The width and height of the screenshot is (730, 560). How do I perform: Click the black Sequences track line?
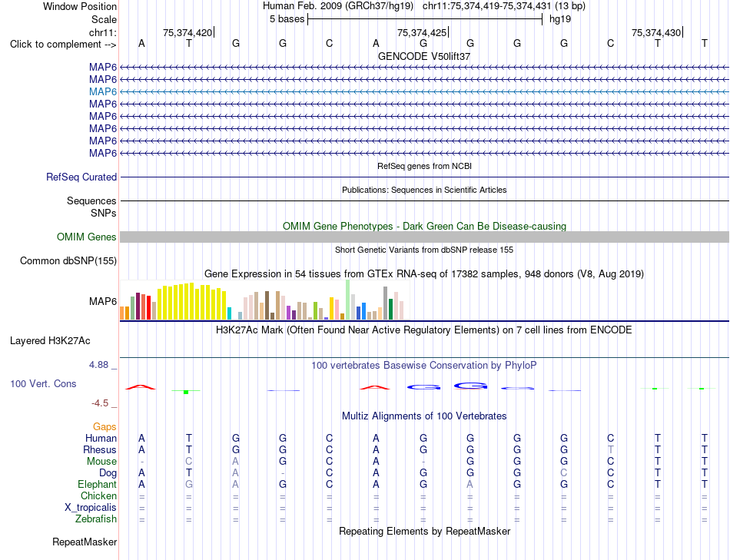(424, 200)
